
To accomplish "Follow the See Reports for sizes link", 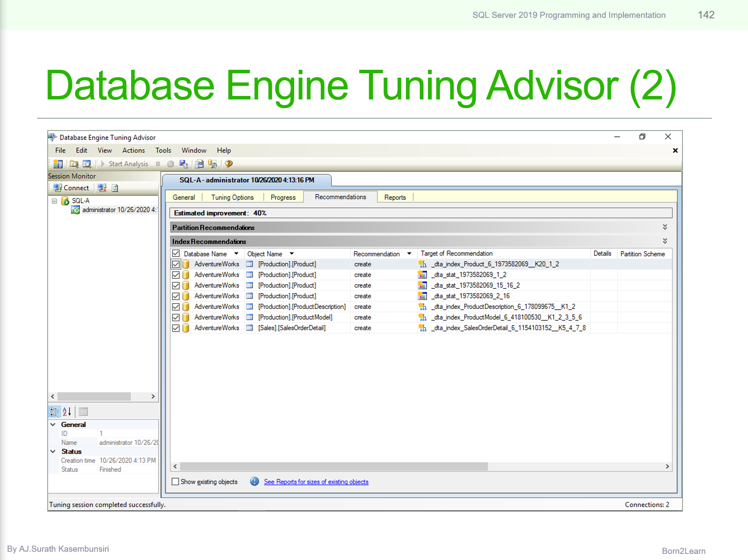I will pos(316,481).
